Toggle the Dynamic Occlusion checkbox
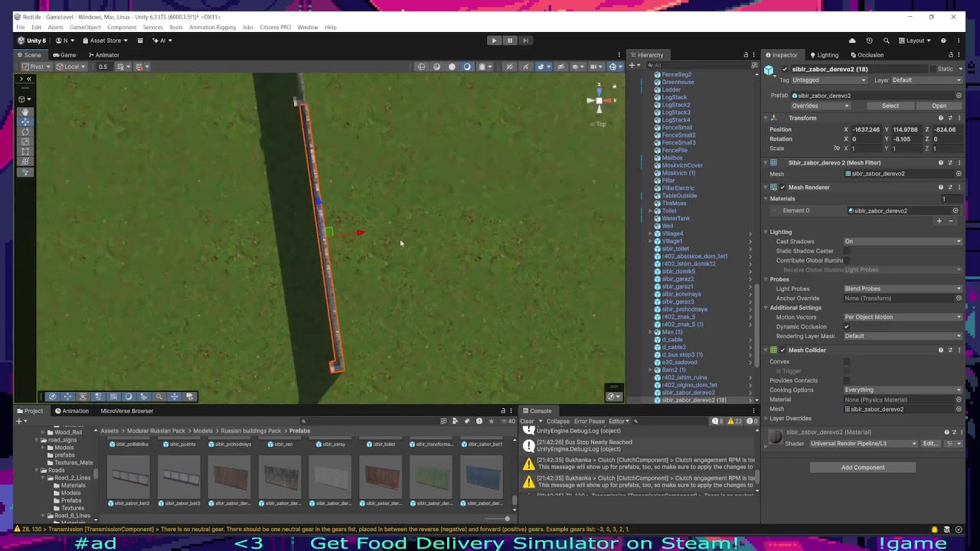 847,327
